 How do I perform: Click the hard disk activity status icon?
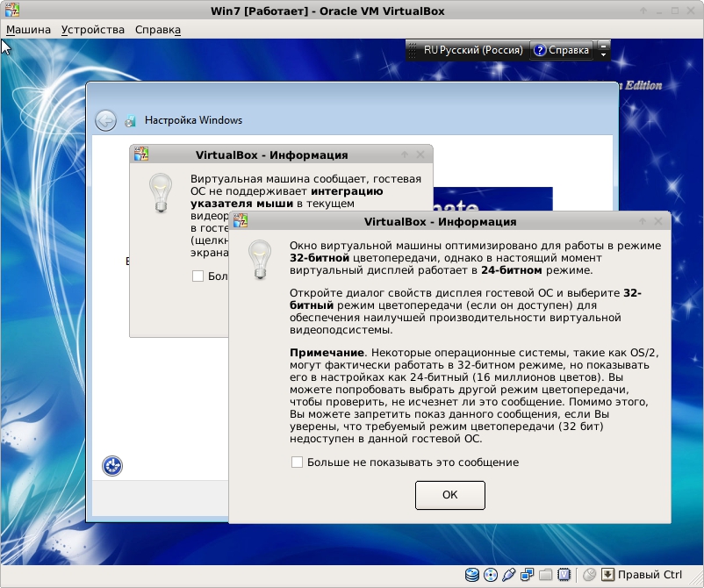tap(472, 575)
